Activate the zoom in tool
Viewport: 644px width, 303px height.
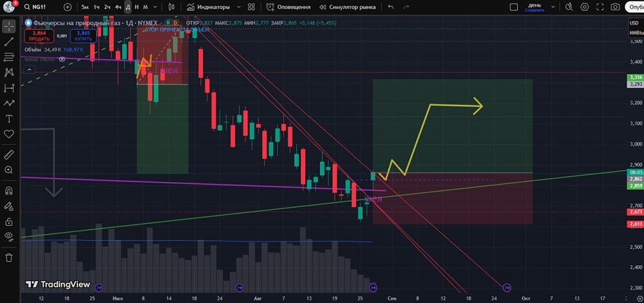(9, 170)
